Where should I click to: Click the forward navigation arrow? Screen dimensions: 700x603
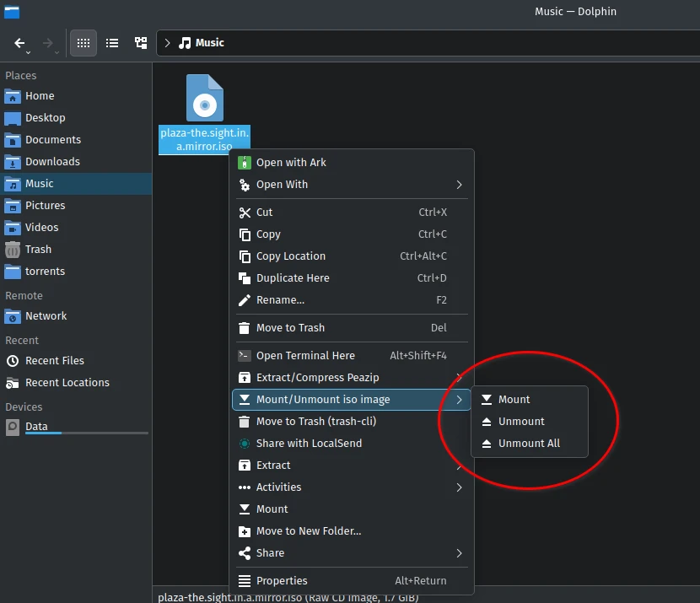(47, 43)
